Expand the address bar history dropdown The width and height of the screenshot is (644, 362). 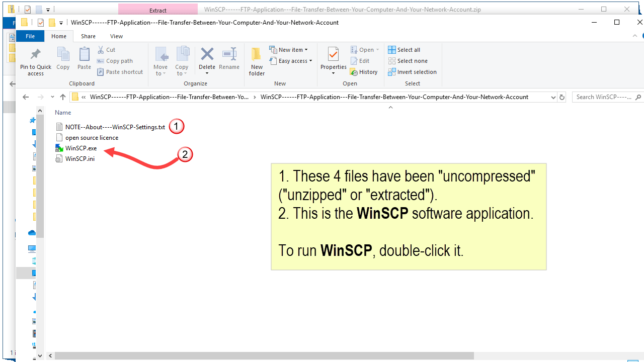tap(553, 97)
